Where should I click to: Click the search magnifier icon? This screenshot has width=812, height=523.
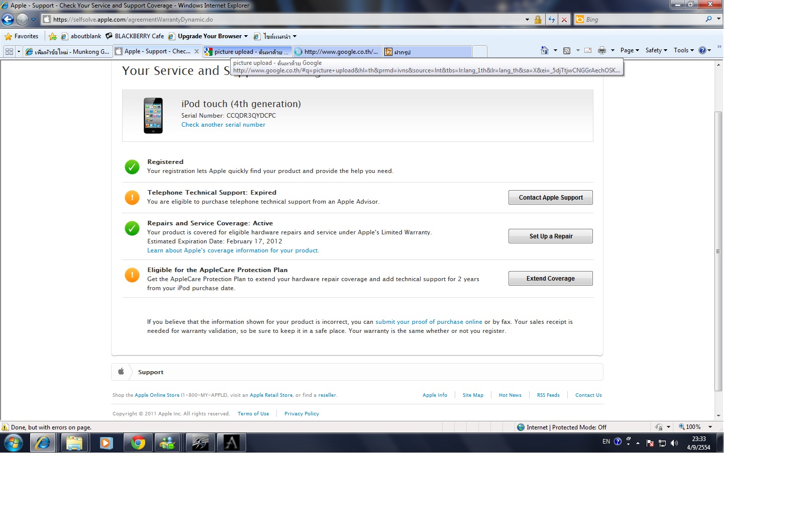tap(708, 19)
